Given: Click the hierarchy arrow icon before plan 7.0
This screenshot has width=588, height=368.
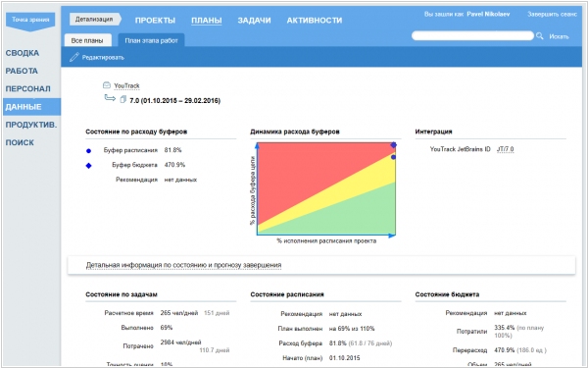Looking at the screenshot, I should click(110, 98).
